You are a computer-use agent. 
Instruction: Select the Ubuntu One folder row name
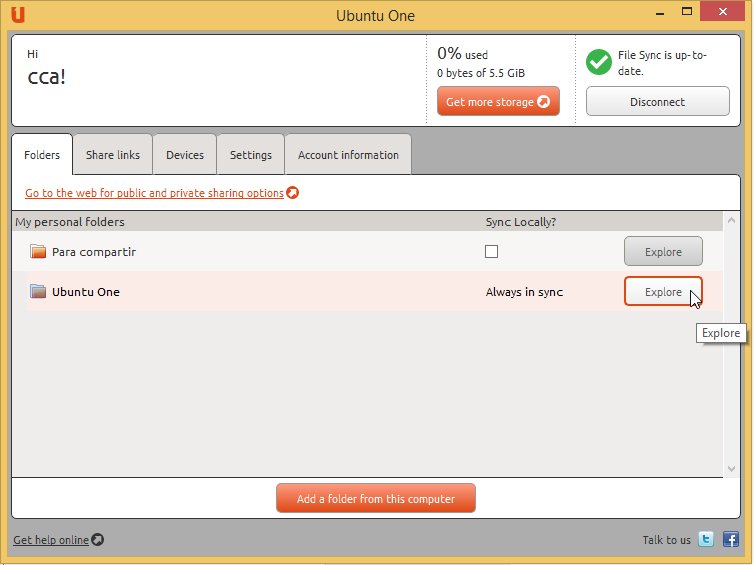pyautogui.click(x=86, y=292)
